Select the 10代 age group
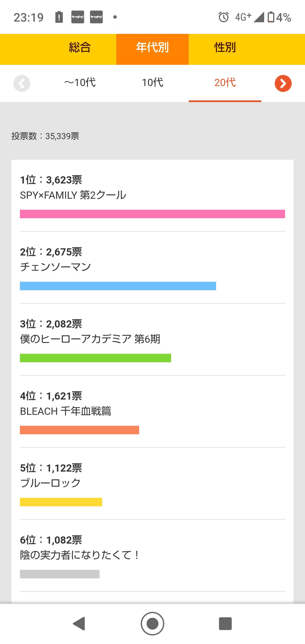305x644 pixels. point(152,83)
